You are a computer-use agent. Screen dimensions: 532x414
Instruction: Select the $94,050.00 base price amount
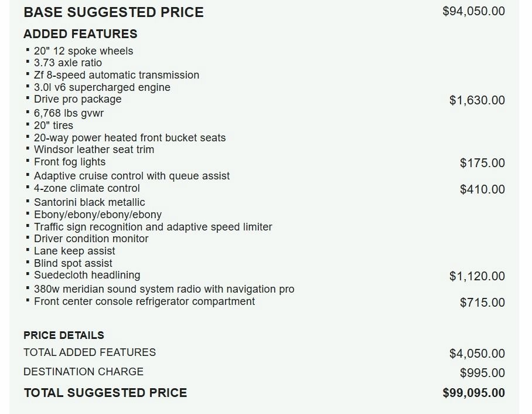pyautogui.click(x=473, y=11)
